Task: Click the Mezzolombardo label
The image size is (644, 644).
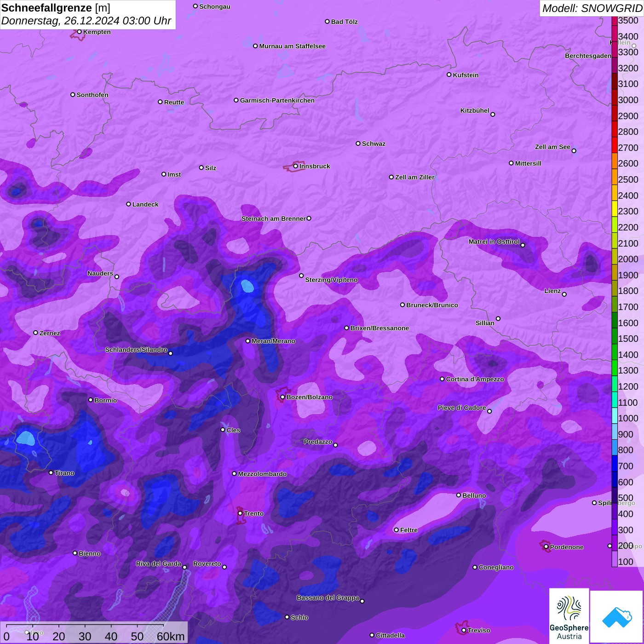Action: pos(262,474)
